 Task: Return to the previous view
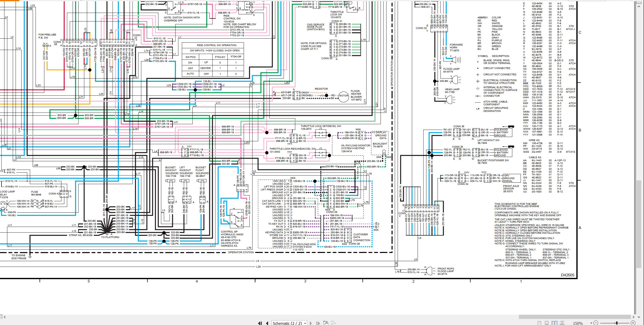[326, 323]
